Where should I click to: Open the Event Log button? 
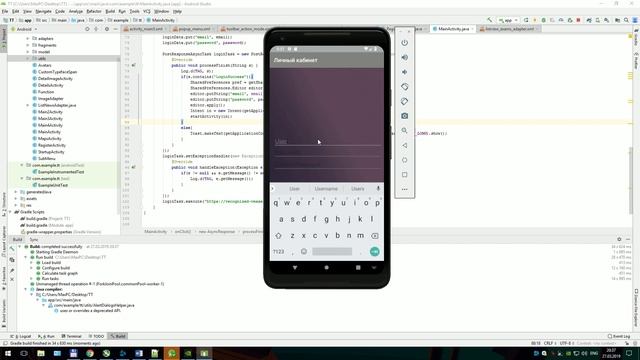point(619,336)
